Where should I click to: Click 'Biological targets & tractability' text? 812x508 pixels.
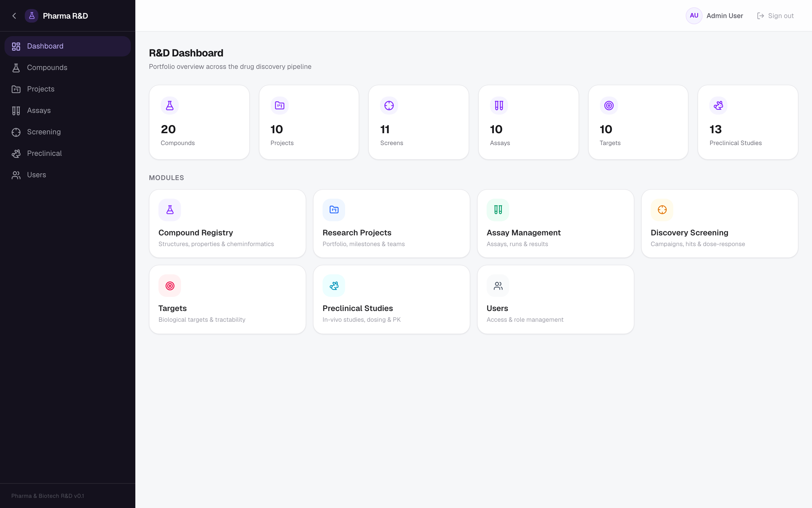pos(202,320)
